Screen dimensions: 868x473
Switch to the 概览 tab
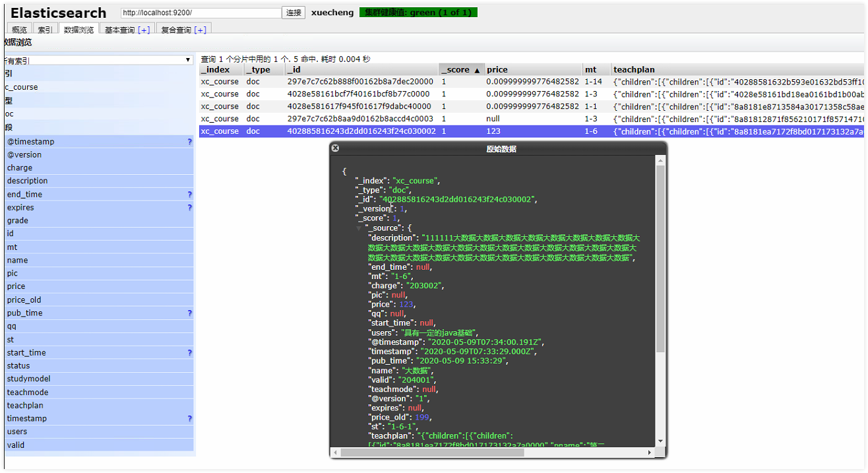pos(19,30)
